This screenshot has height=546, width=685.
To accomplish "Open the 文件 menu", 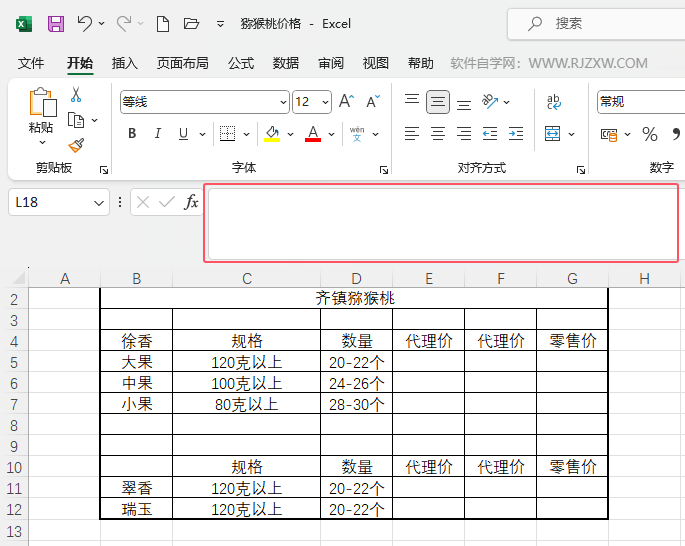I will click(x=31, y=63).
